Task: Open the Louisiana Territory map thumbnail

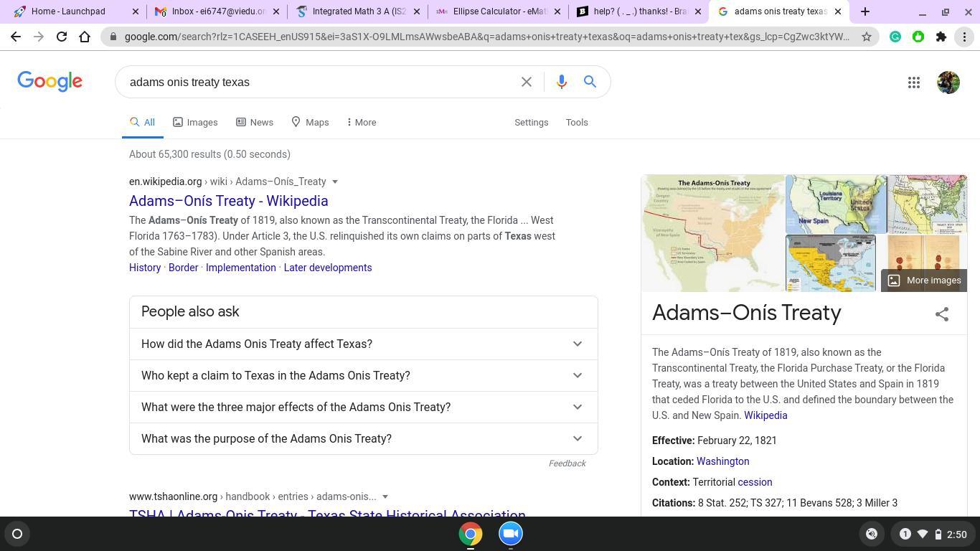Action: (x=836, y=204)
